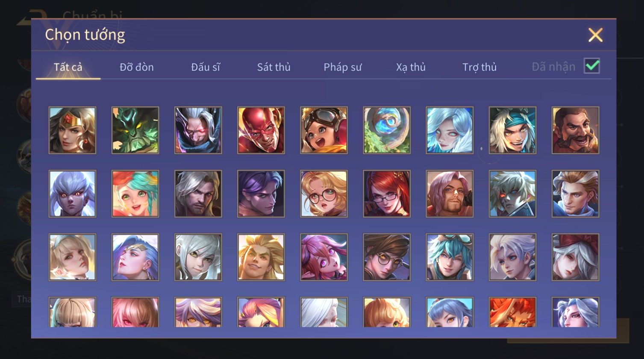Pick the swirling blue orb hero
This screenshot has height=359, width=644.
tap(387, 130)
